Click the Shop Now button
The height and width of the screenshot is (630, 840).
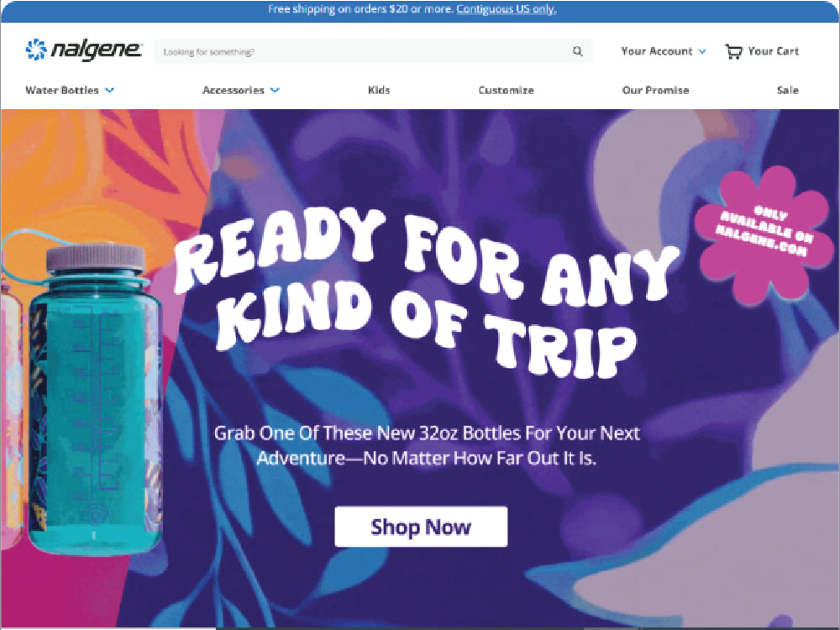(421, 527)
